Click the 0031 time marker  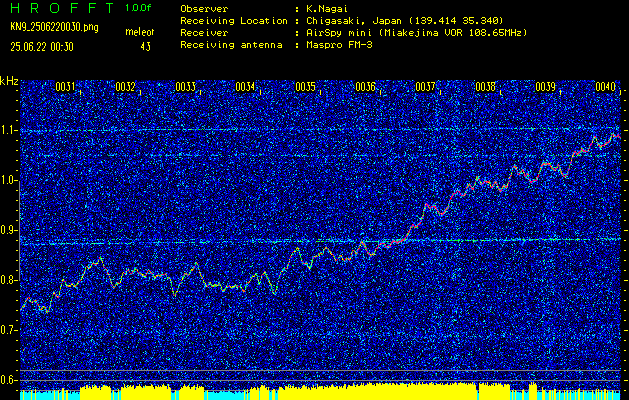pos(65,87)
